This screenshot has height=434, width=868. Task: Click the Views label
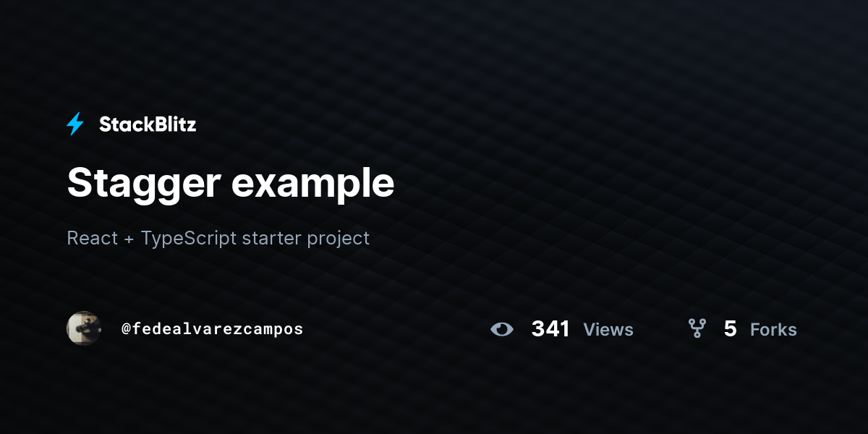[608, 330]
